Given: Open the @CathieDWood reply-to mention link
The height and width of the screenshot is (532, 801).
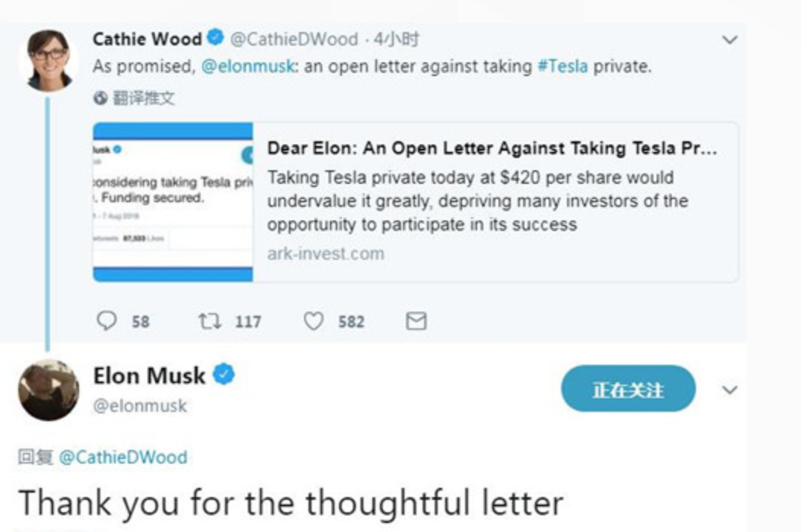Looking at the screenshot, I should (x=122, y=457).
